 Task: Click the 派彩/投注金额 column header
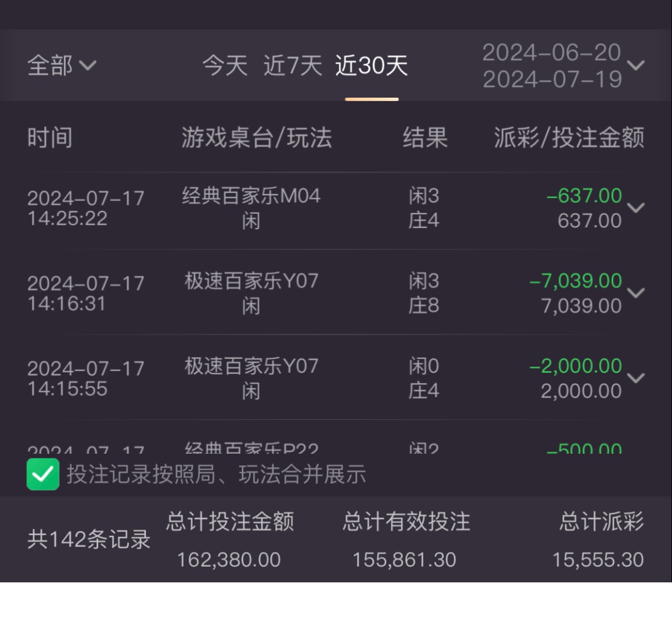coord(569,138)
